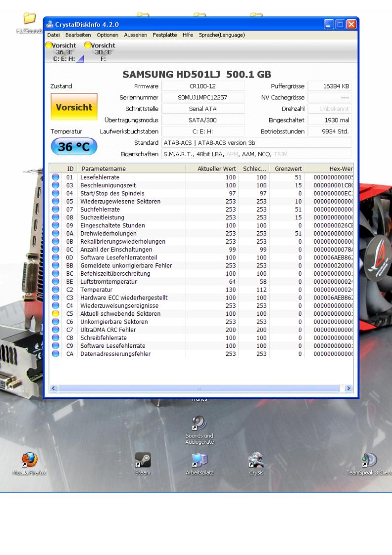
Task: Select the Temperatur row with ID C2
Action: (x=201, y=290)
